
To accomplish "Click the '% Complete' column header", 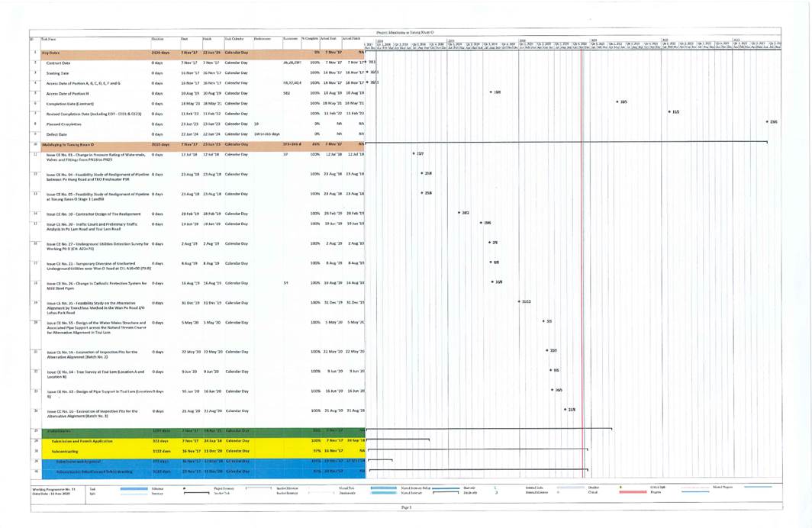I will (x=310, y=39).
